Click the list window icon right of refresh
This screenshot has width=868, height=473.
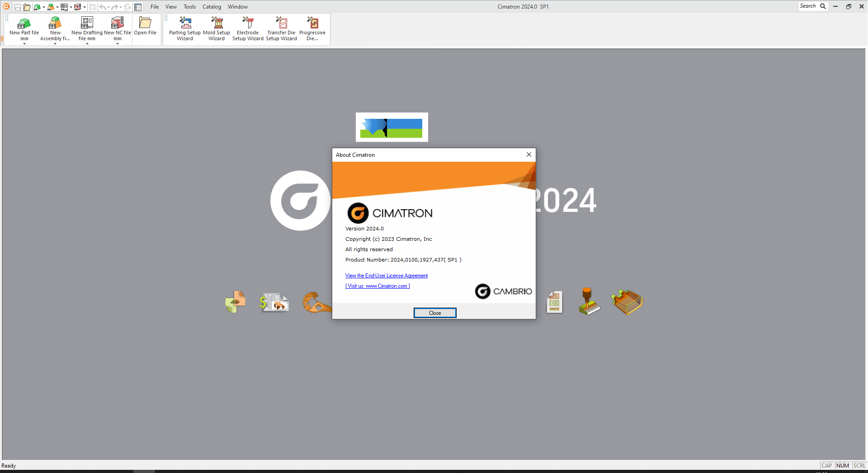click(138, 7)
